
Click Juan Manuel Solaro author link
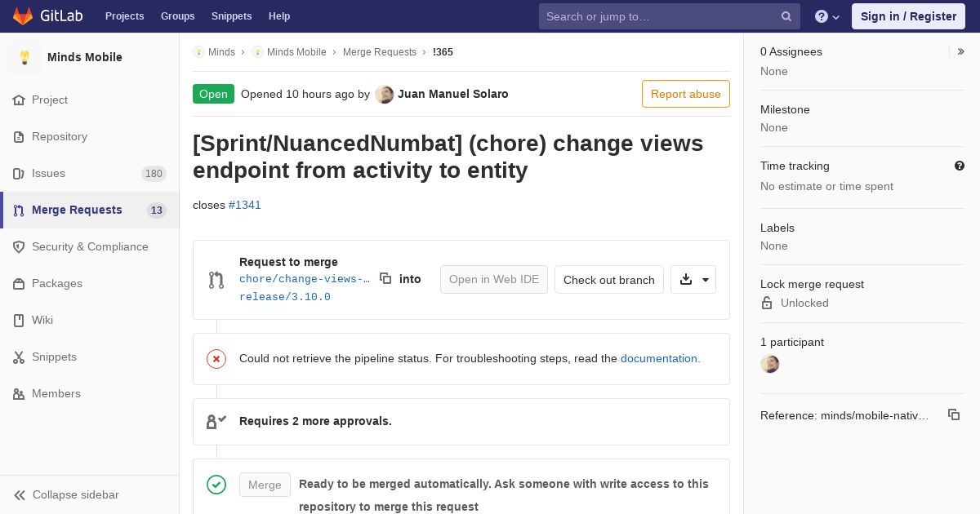pos(453,94)
